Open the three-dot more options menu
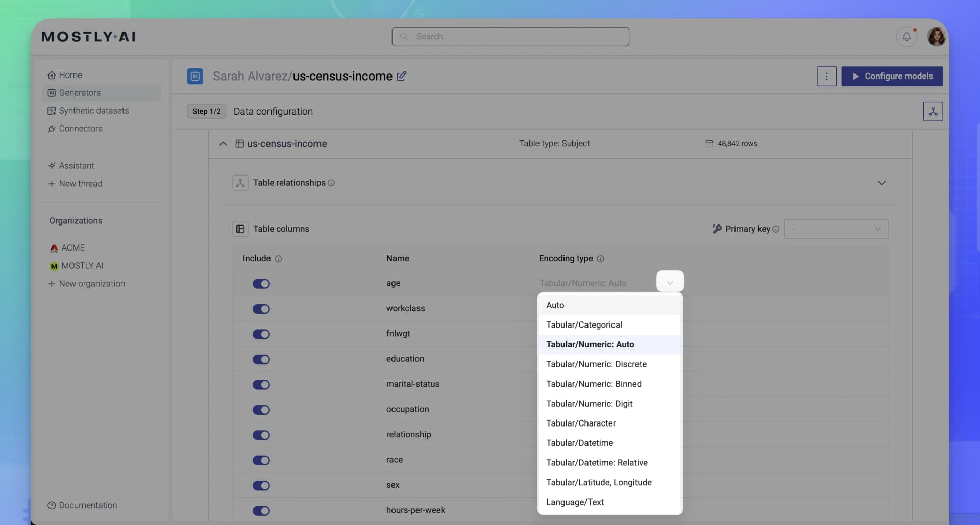This screenshot has height=525, width=980. (x=826, y=76)
